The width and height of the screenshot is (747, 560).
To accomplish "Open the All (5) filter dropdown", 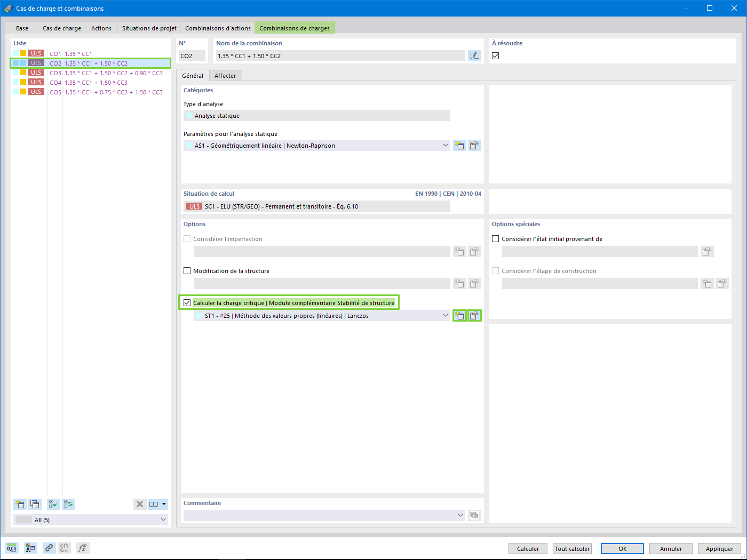I will click(x=163, y=520).
